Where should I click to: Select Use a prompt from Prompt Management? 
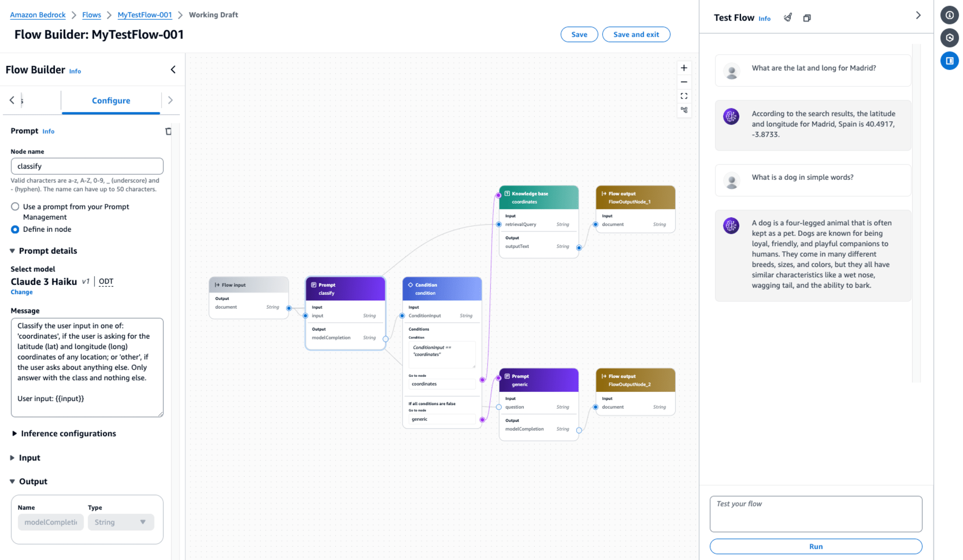coord(15,207)
